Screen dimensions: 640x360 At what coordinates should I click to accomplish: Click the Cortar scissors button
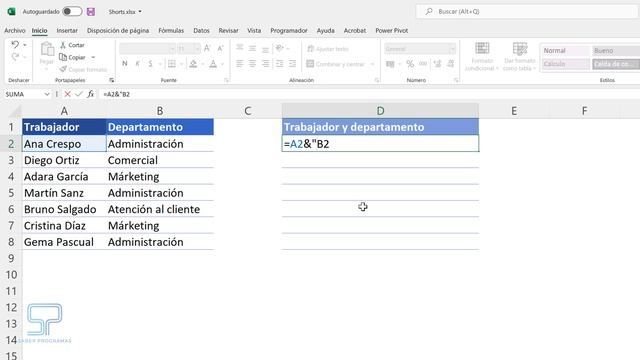pyautogui.click(x=72, y=45)
